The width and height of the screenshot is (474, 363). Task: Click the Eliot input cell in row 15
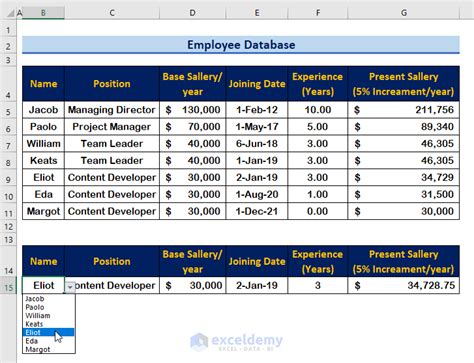coord(43,285)
